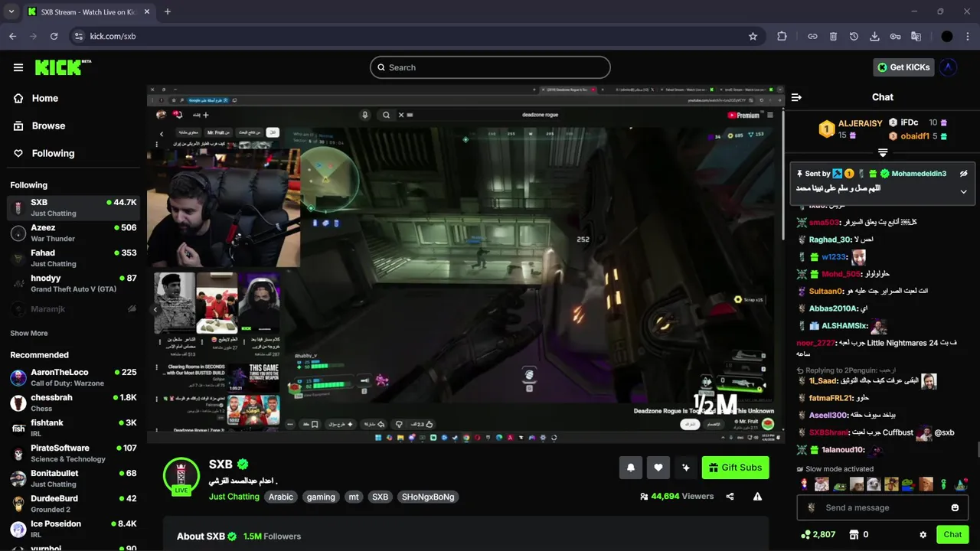980x551 pixels.
Task: Click the video player stream area
Action: (465, 264)
